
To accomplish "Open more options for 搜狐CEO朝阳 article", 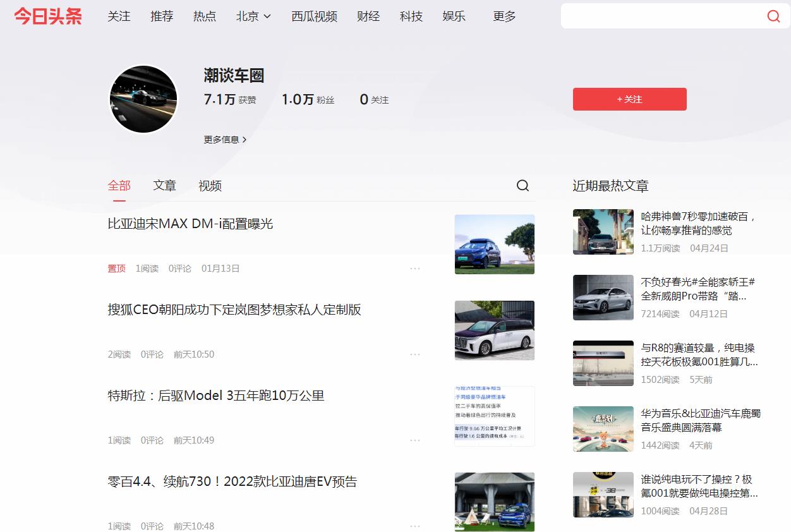I will coord(415,354).
